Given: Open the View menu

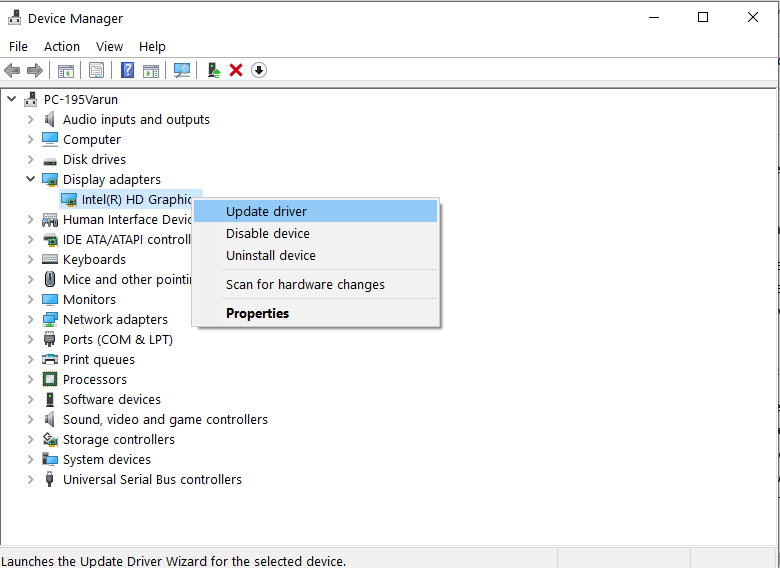Looking at the screenshot, I should [x=109, y=46].
